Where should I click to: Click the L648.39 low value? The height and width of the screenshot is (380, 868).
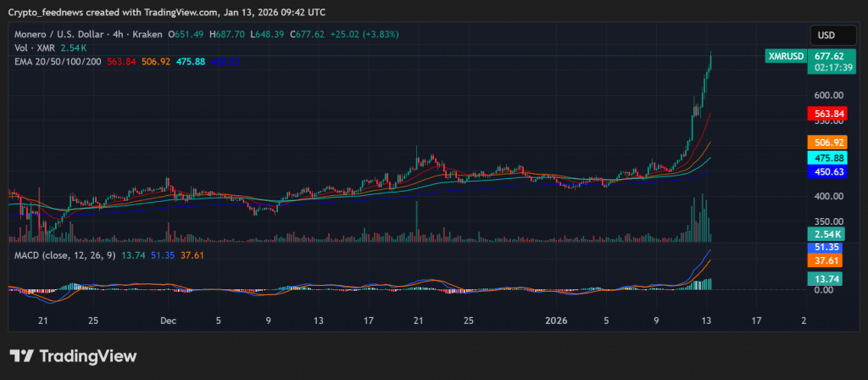coord(267,34)
